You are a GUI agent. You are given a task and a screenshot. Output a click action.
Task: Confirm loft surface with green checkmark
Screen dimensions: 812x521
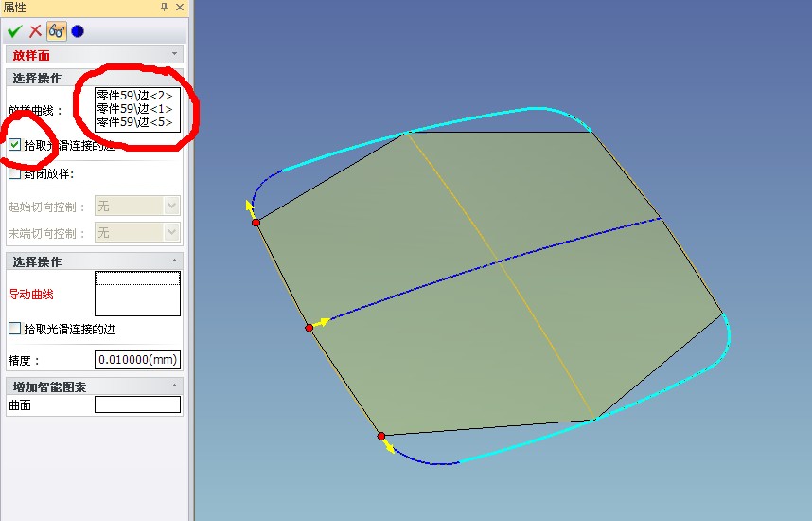14,30
